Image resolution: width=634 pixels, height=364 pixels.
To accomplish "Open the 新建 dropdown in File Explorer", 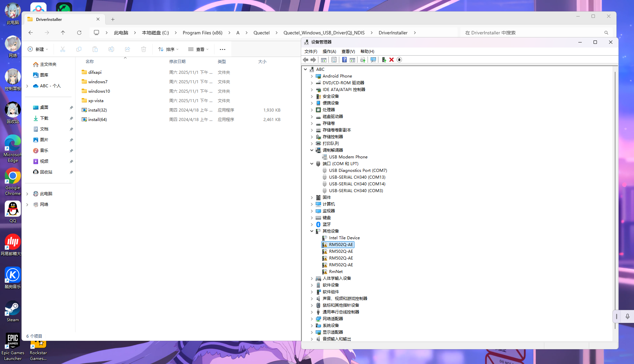I will pos(38,49).
